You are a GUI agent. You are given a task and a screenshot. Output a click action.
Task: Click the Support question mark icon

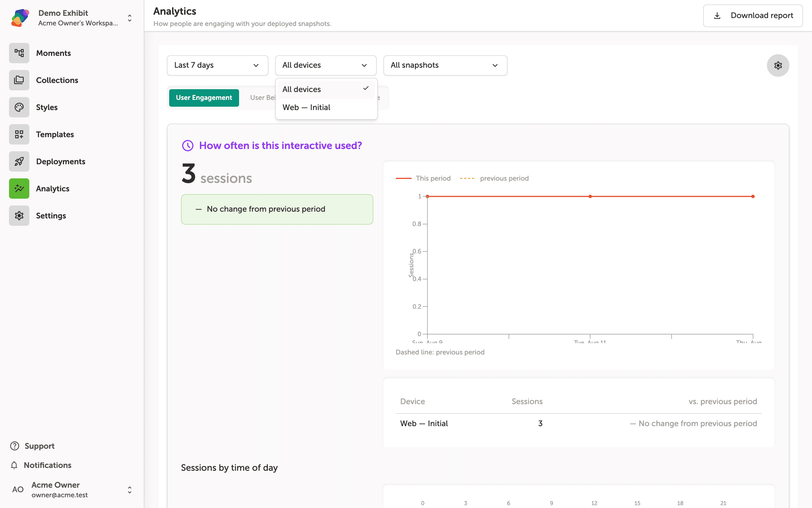click(15, 446)
